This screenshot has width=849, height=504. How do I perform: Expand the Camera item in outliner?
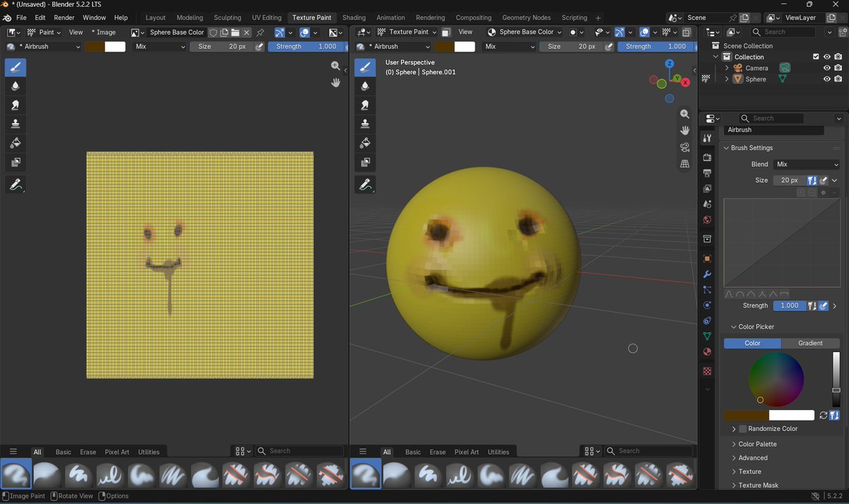727,68
